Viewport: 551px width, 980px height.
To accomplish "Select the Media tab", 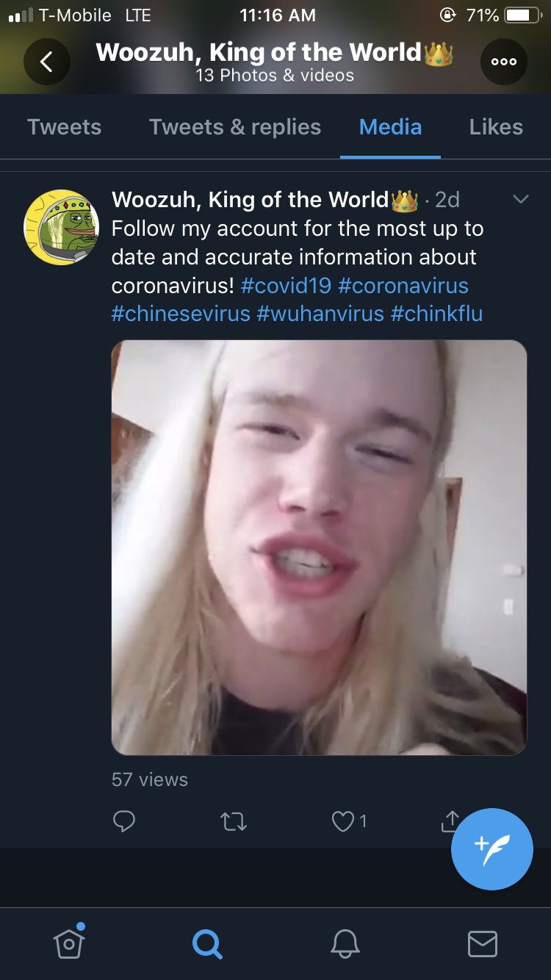I will point(390,127).
